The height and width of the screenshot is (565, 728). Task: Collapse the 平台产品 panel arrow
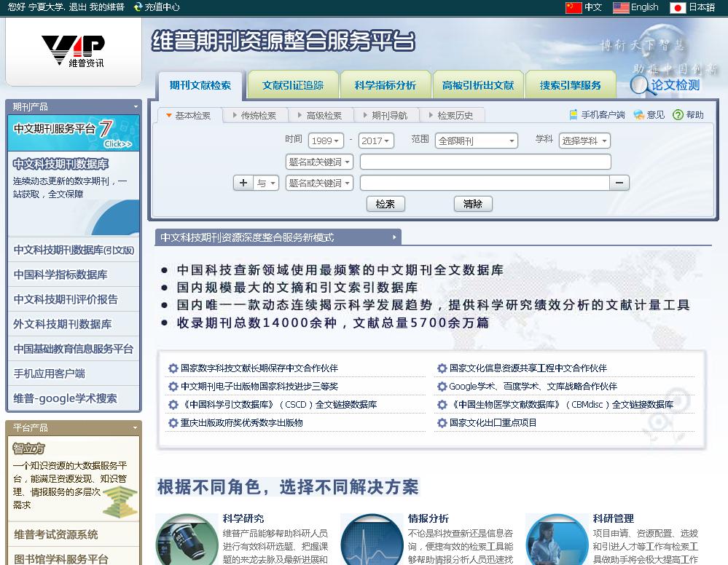(x=136, y=427)
